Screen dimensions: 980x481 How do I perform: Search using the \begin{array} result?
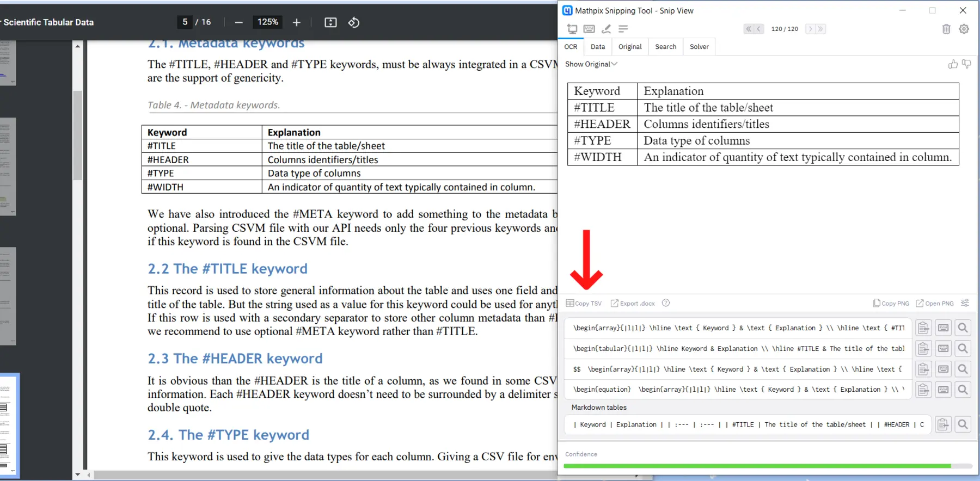(963, 328)
